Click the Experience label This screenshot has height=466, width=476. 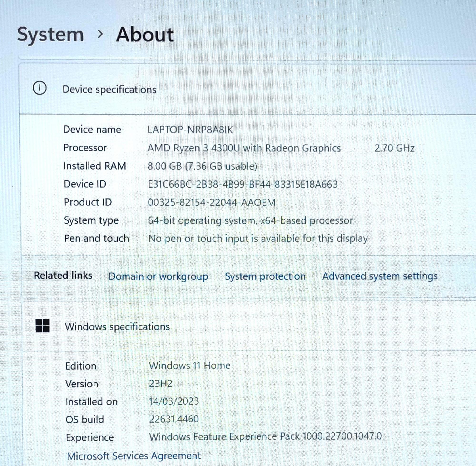(x=90, y=437)
